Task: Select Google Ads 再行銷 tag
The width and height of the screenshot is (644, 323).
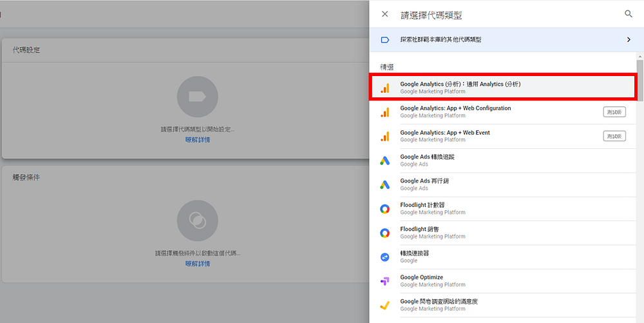Action: coord(504,184)
